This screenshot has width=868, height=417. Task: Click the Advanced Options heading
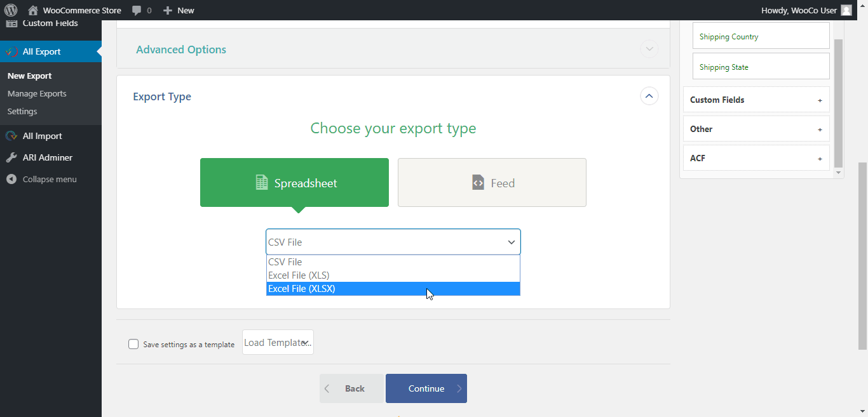click(181, 50)
